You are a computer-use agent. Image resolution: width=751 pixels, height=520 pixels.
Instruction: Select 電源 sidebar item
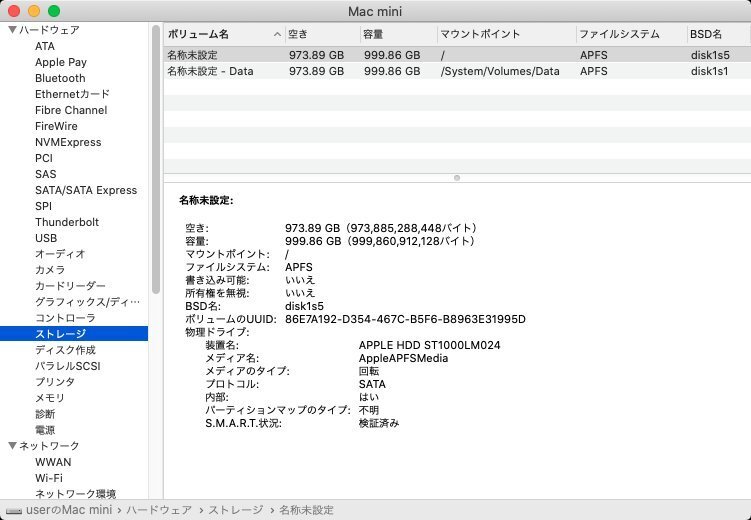point(45,430)
